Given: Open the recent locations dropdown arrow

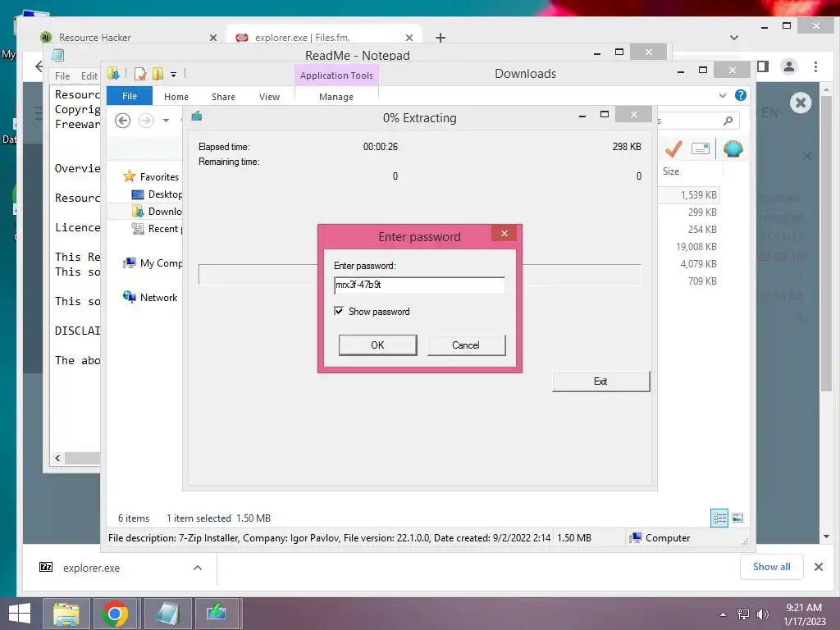Looking at the screenshot, I should click(x=166, y=121).
